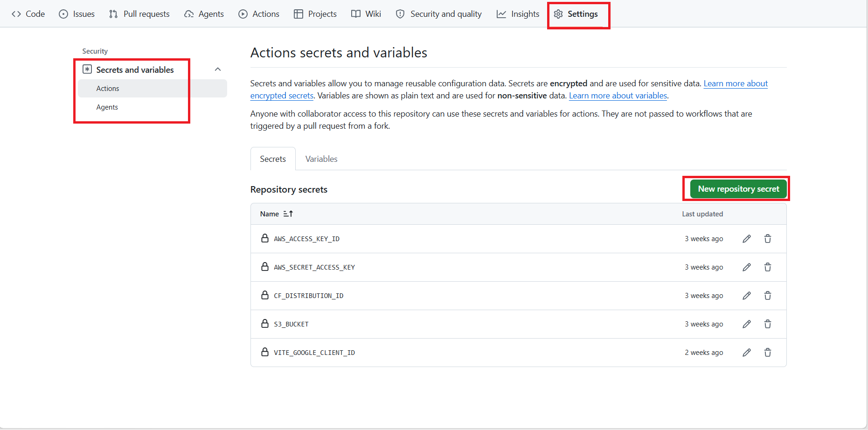Click the lock icon beside AWS_ACCESS_KEY_ID
Image resolution: width=868 pixels, height=430 pixels.
pyautogui.click(x=265, y=238)
